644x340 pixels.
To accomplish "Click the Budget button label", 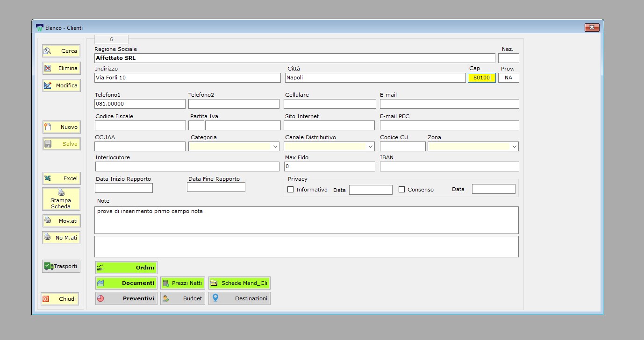I will [x=193, y=298].
